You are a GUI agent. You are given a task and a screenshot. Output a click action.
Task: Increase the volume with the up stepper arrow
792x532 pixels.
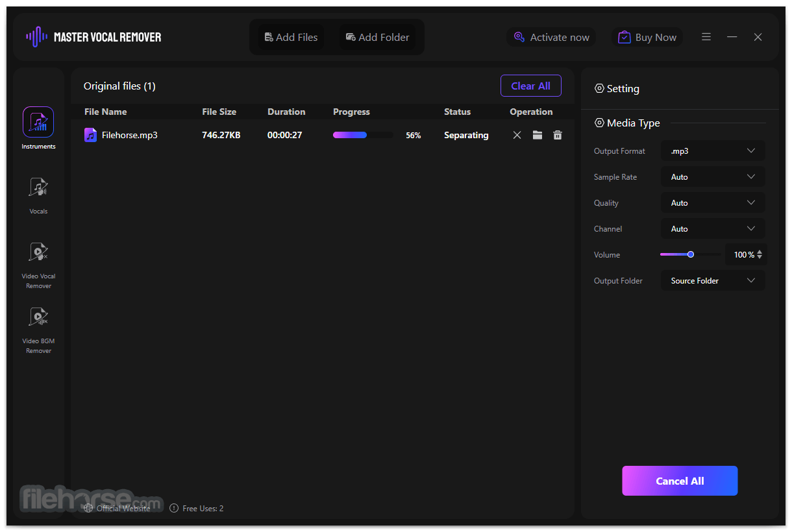[x=760, y=252]
